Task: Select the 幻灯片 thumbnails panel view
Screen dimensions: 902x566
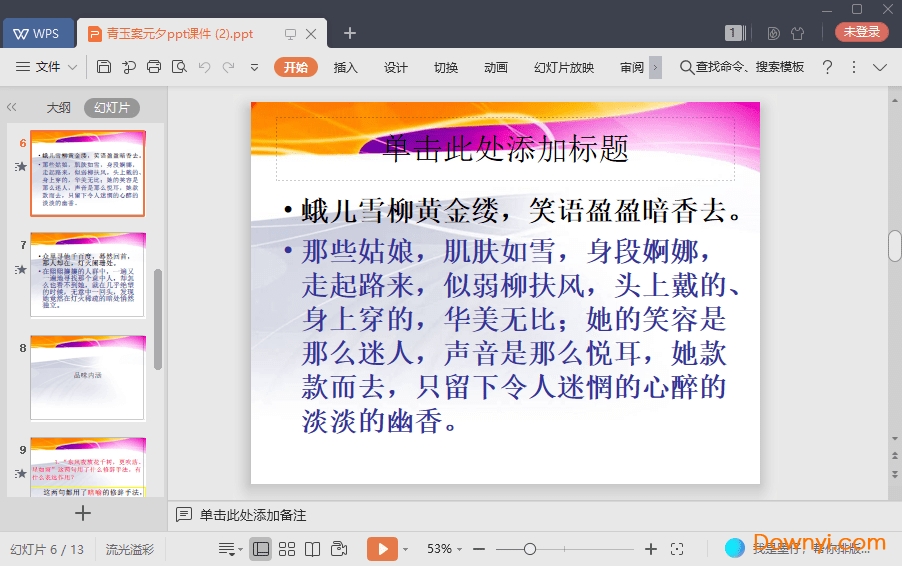Action: coord(111,108)
